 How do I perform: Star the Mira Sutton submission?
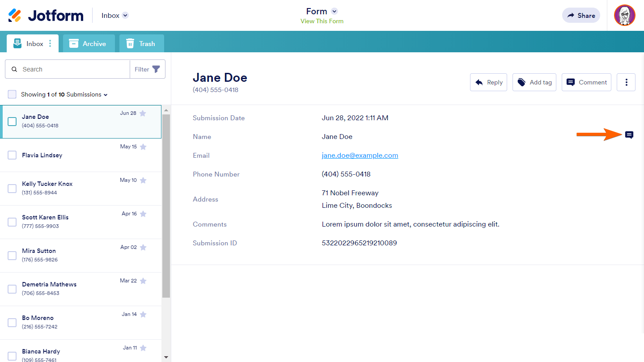143,248
